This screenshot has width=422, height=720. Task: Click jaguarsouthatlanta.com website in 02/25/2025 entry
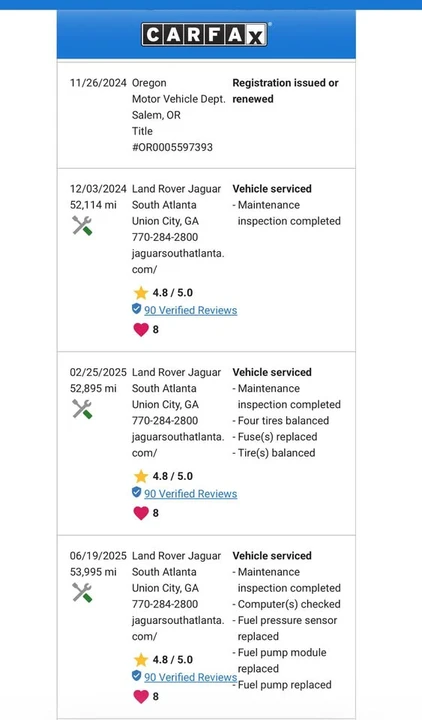pos(178,444)
